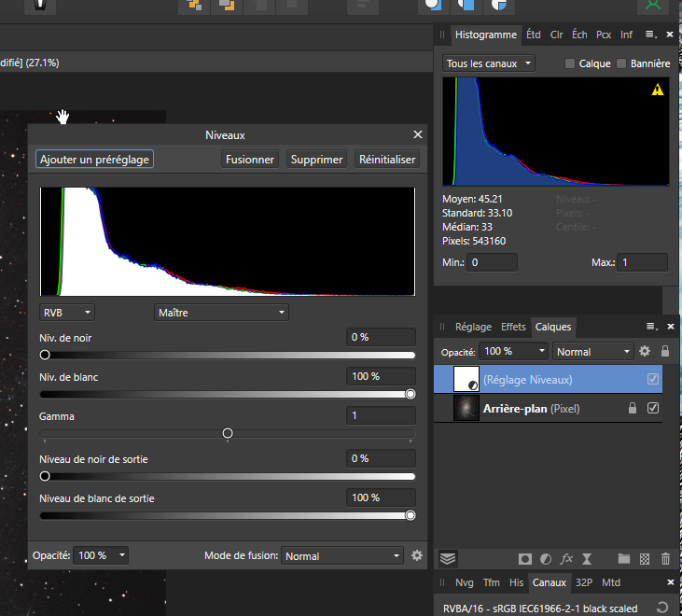Switch to the Nvg tab

464,582
